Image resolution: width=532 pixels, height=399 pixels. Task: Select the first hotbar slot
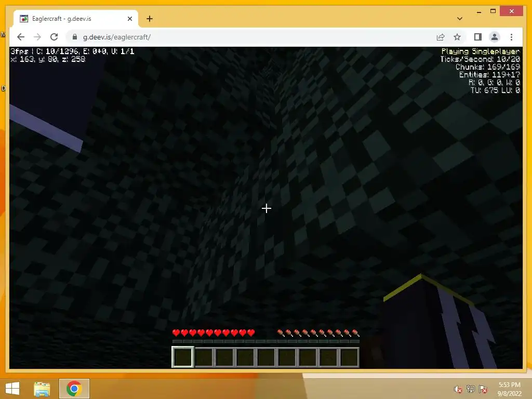coord(182,357)
